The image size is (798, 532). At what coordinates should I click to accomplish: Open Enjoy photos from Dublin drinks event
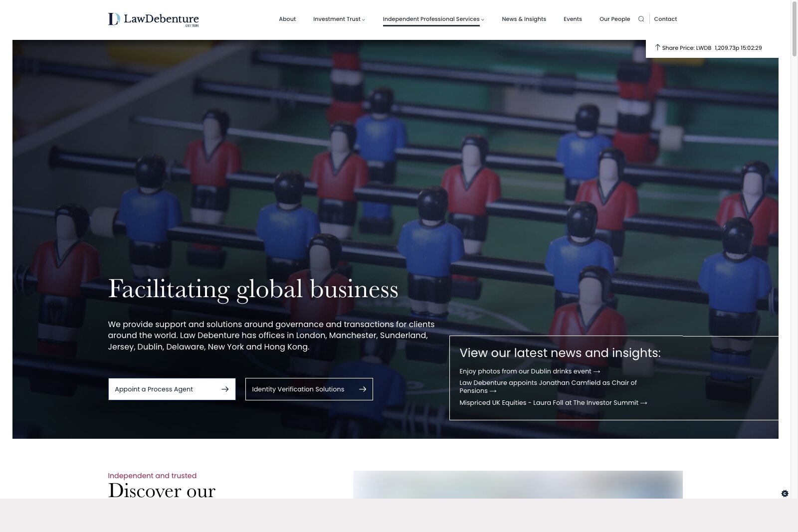(x=530, y=371)
